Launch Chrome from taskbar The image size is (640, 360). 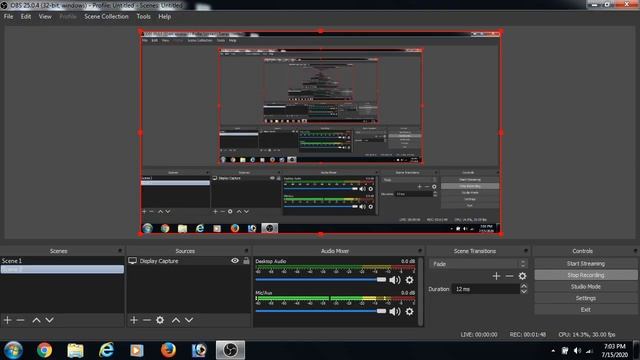[x=44, y=350]
